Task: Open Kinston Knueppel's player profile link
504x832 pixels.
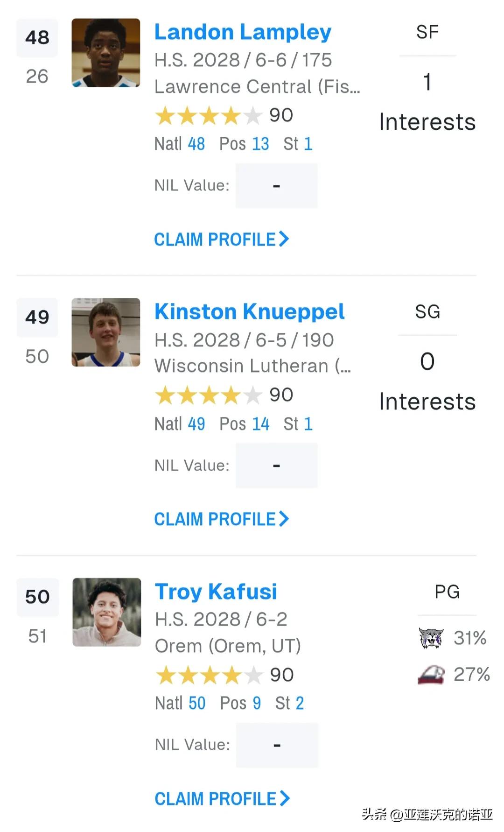Action: tap(249, 312)
